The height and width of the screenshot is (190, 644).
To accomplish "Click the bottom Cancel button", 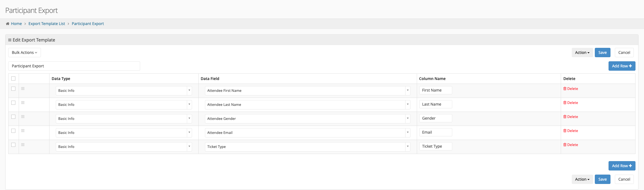I will tap(624, 179).
